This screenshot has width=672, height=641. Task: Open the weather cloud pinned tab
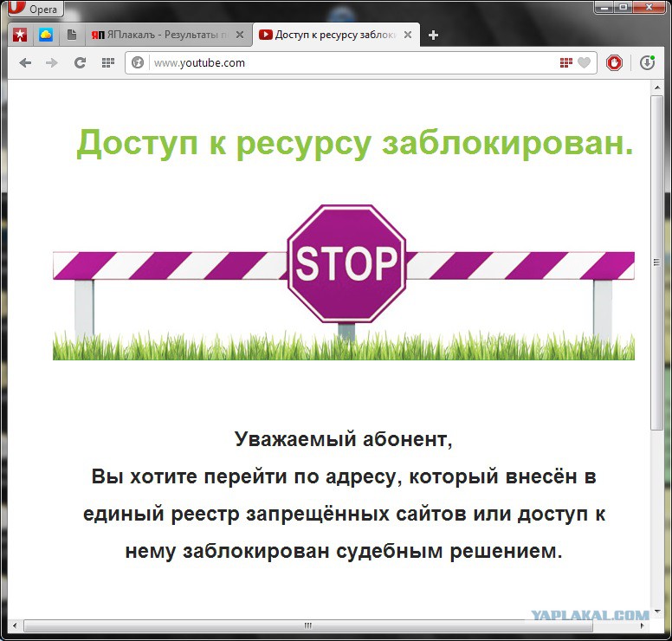click(46, 35)
